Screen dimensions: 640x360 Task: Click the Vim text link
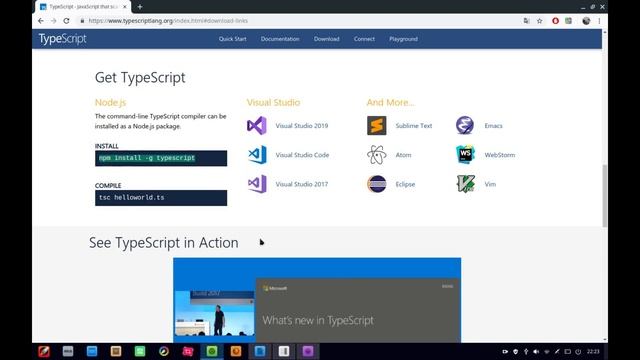coord(490,184)
